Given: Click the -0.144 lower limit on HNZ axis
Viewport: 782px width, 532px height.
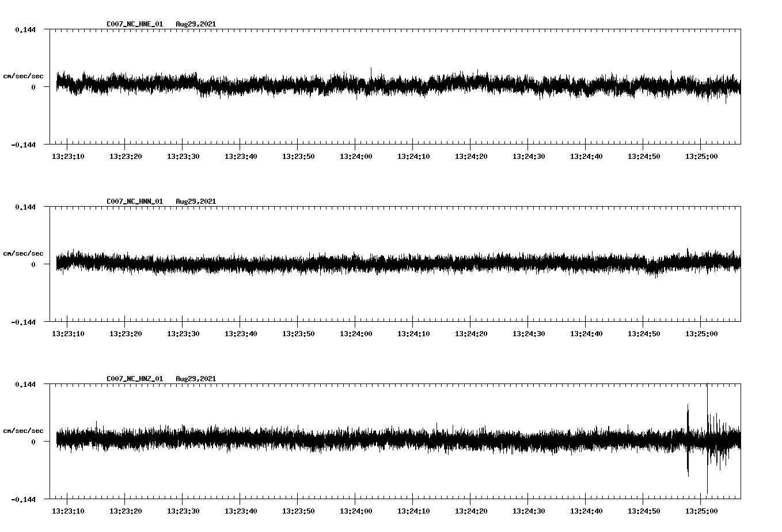Looking at the screenshot, I should click(x=23, y=499).
